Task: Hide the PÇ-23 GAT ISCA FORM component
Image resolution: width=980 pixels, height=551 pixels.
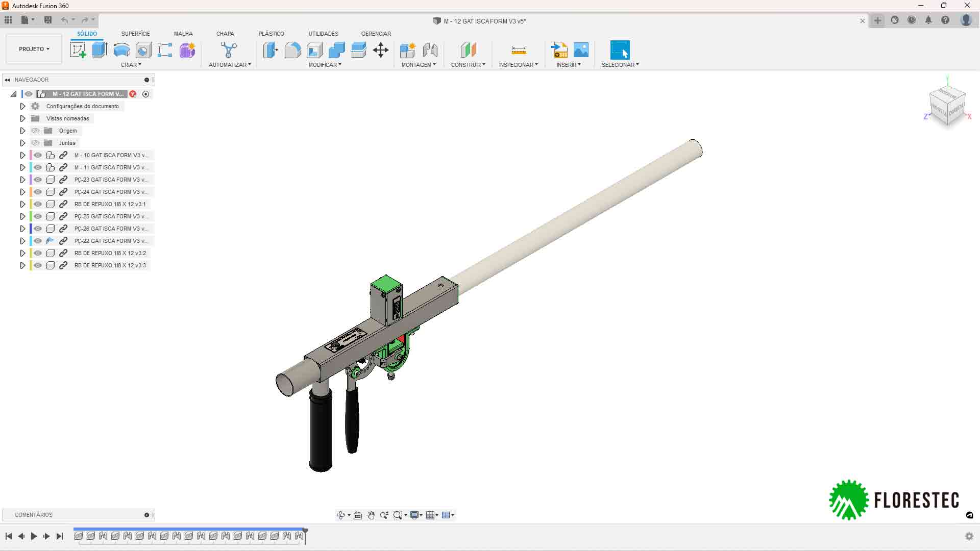Action: (x=38, y=180)
